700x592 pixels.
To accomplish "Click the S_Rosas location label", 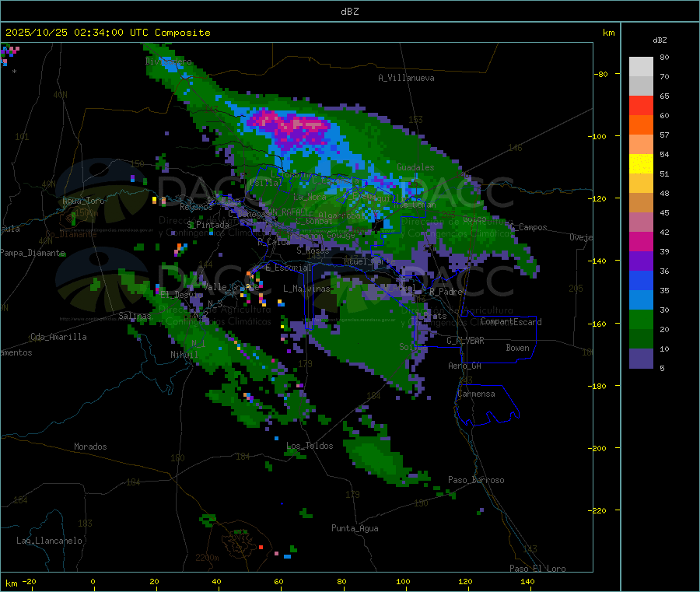I will point(313,250).
